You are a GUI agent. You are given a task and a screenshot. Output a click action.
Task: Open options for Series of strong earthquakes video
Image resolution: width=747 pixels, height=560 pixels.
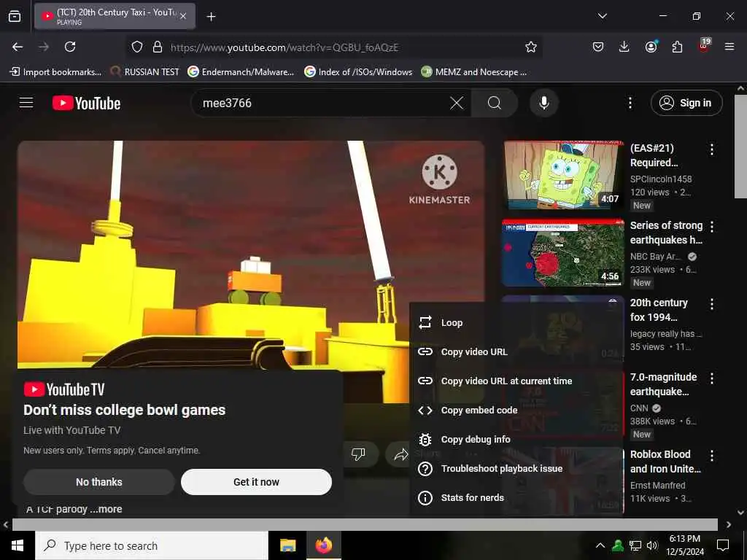(712, 227)
